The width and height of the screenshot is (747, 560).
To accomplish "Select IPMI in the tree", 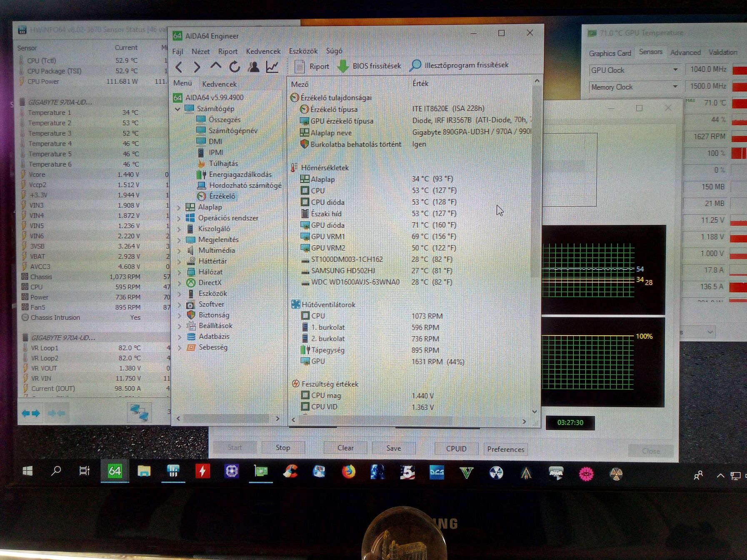I will 216,152.
